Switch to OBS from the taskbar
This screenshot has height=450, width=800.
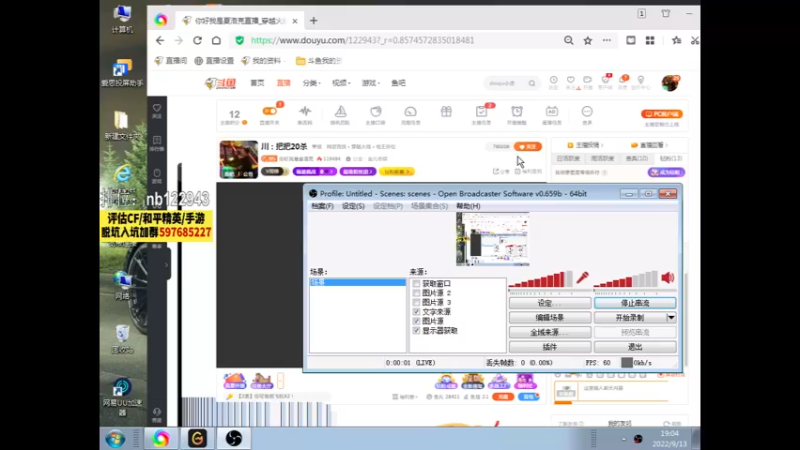(234, 438)
